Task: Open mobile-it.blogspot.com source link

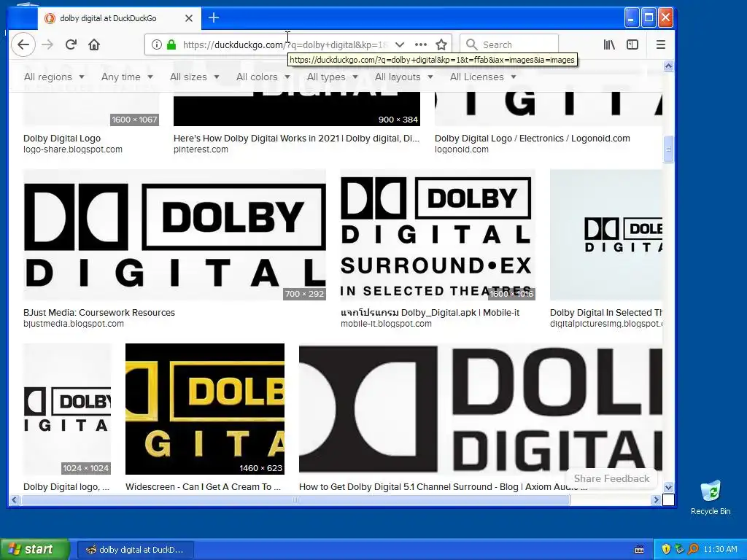Action: (x=386, y=324)
